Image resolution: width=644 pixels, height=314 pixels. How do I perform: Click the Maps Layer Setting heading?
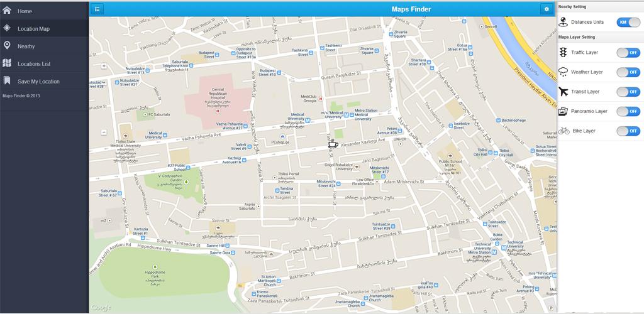577,37
